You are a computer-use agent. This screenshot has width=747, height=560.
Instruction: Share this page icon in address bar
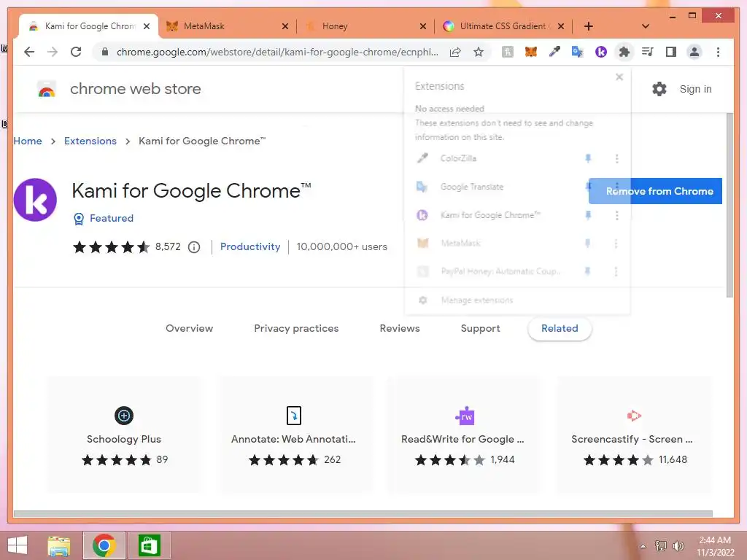click(455, 52)
